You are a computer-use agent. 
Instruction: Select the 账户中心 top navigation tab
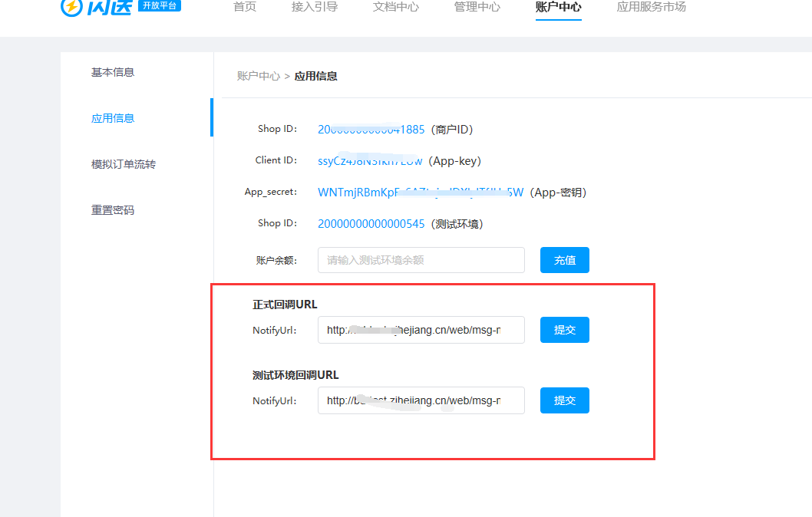click(x=559, y=8)
